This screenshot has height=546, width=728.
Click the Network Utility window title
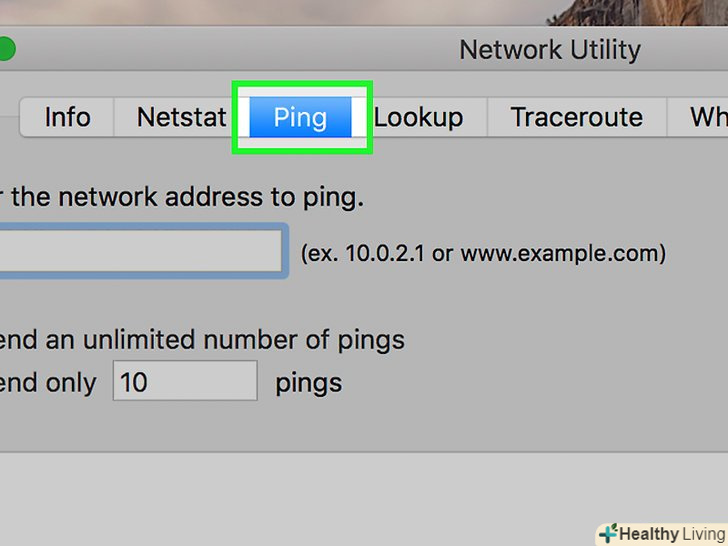(549, 49)
